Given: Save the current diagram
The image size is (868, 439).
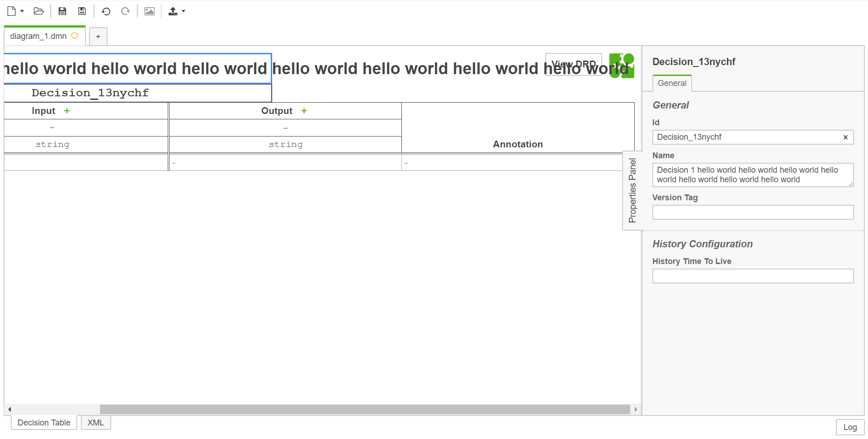Looking at the screenshot, I should (x=62, y=11).
